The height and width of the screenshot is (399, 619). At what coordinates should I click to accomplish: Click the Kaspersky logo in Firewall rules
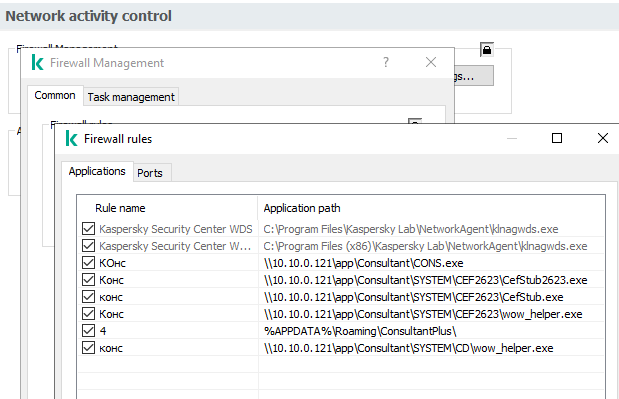click(71, 139)
